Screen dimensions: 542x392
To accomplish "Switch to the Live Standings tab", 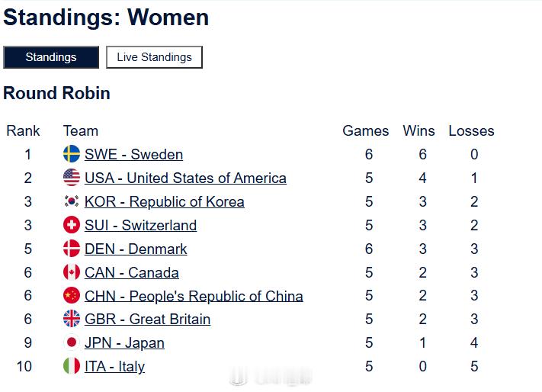I will pyautogui.click(x=154, y=57).
